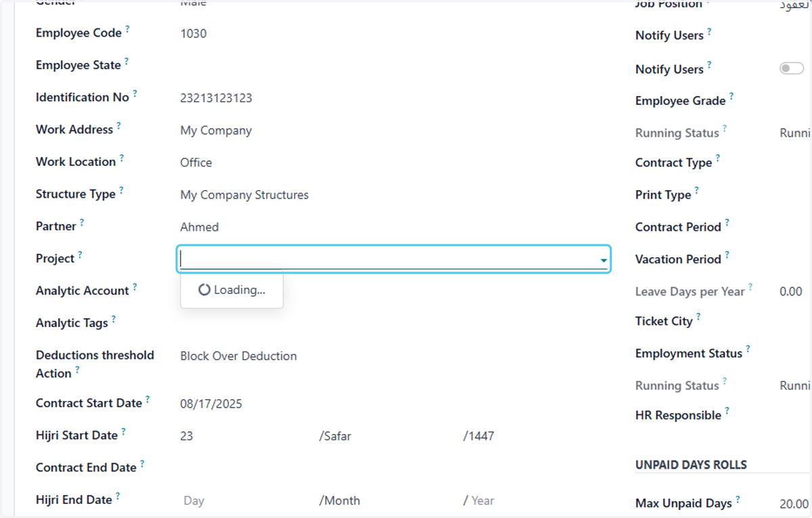
Task: Click the Employee Code field with 1030
Action: (194, 33)
